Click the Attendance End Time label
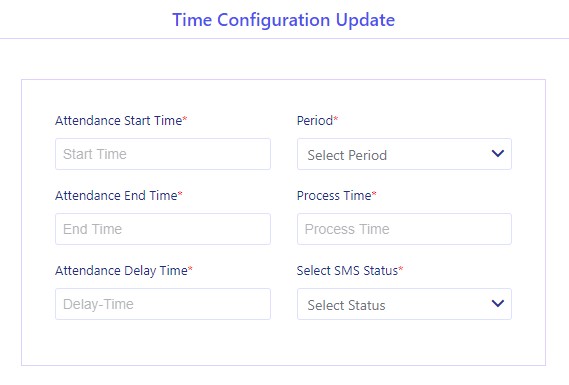 [116, 196]
